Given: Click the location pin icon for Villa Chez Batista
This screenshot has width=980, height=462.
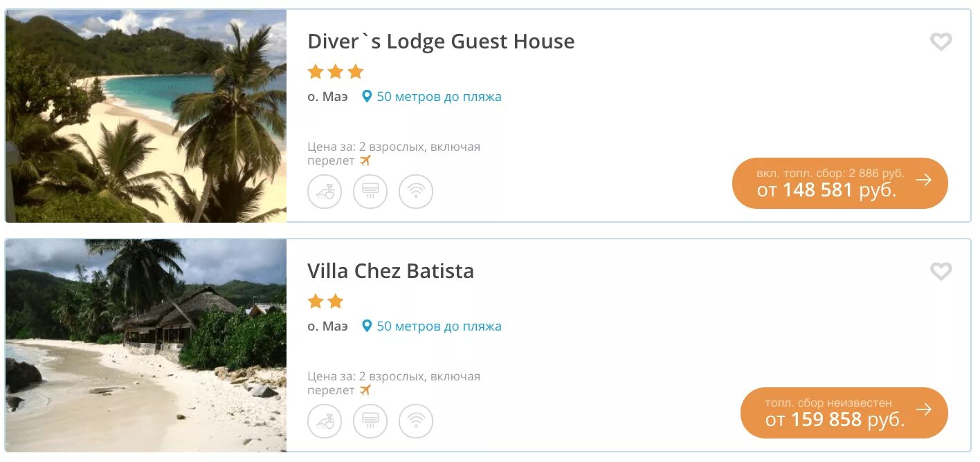Looking at the screenshot, I should pos(367,326).
